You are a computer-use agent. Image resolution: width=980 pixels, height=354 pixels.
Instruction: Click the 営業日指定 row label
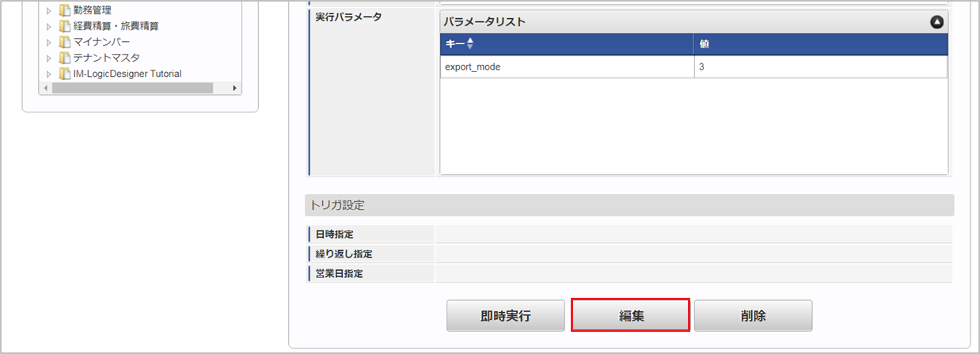[339, 274]
